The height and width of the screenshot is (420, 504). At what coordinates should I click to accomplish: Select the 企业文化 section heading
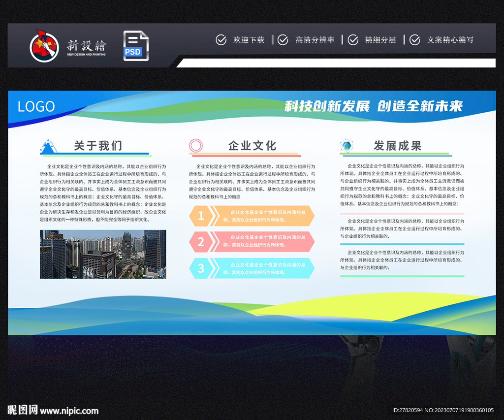tap(252, 146)
